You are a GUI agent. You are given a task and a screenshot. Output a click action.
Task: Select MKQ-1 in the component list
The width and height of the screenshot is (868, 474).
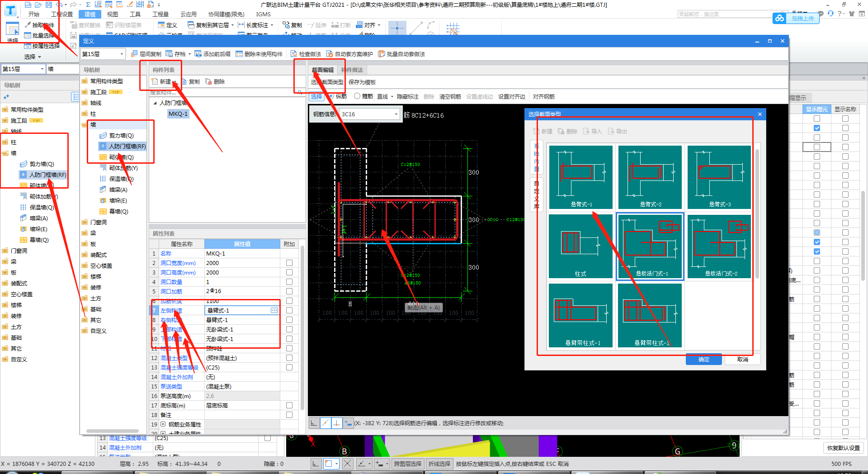coord(178,114)
